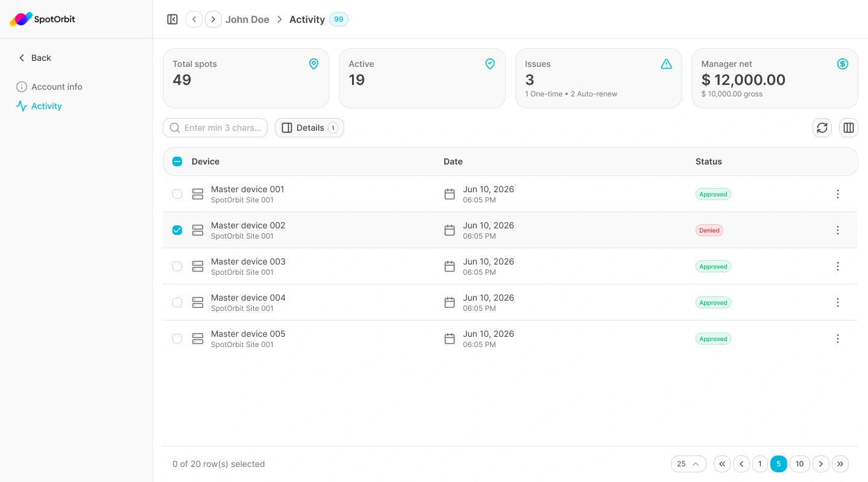The height and width of the screenshot is (482, 868).
Task: Click the current page 5 button
Action: pos(779,464)
